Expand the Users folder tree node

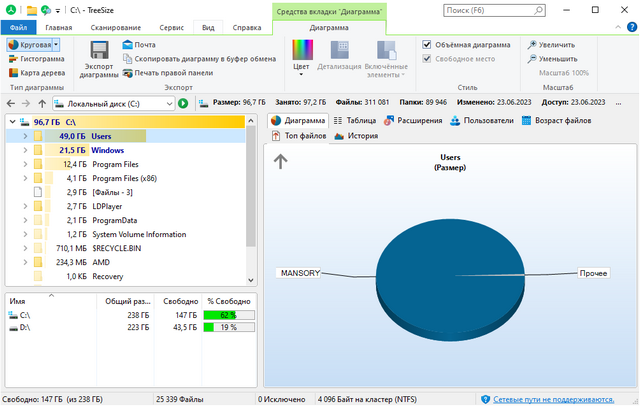[x=24, y=136]
